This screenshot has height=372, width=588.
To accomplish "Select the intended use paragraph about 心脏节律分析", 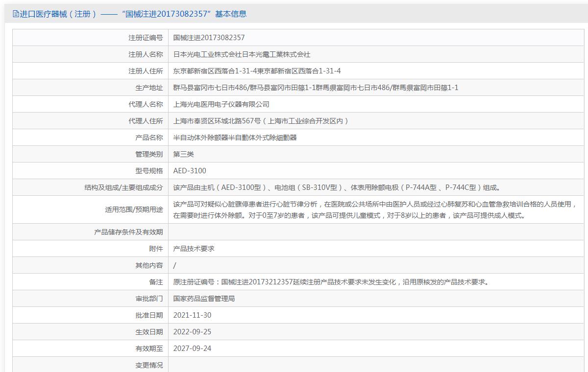I will [x=376, y=209].
